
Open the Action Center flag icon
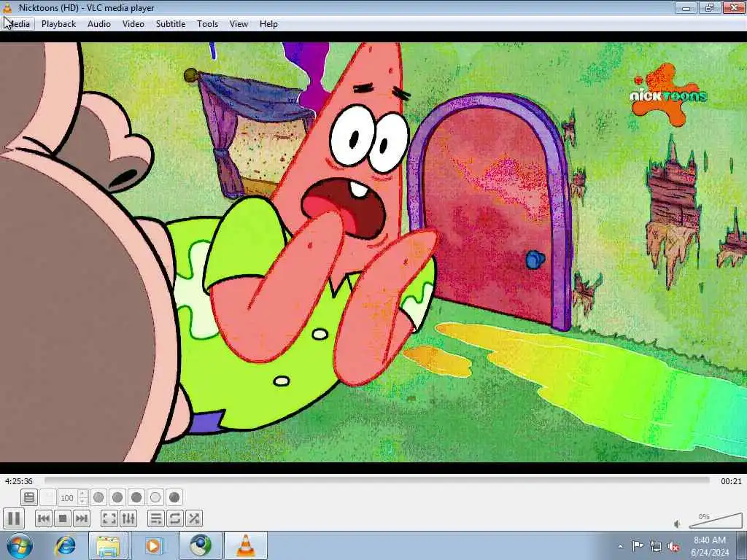(x=638, y=545)
